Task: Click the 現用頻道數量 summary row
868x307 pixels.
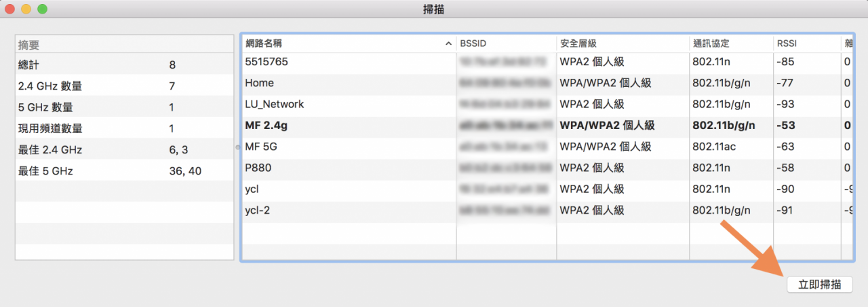Action: (x=124, y=128)
